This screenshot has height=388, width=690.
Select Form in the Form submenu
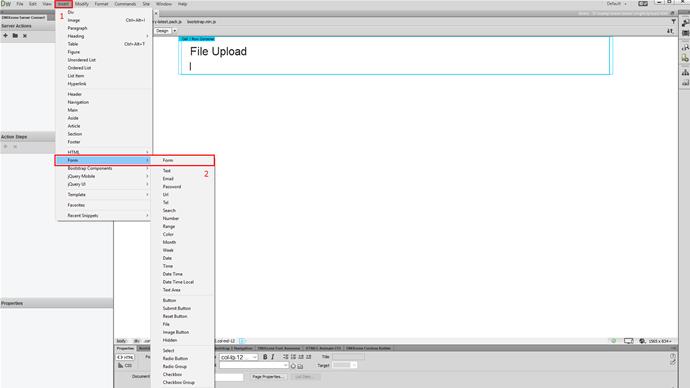tap(183, 160)
